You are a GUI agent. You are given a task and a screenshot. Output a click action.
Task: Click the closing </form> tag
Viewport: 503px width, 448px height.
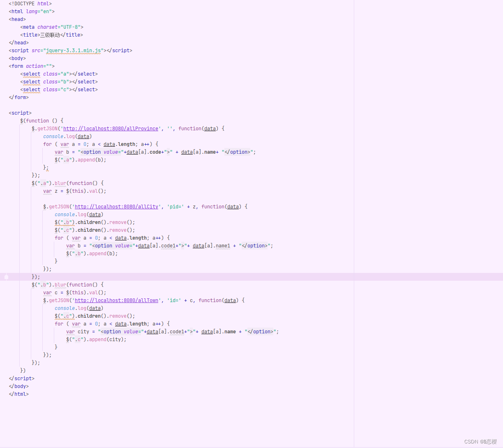(19, 97)
